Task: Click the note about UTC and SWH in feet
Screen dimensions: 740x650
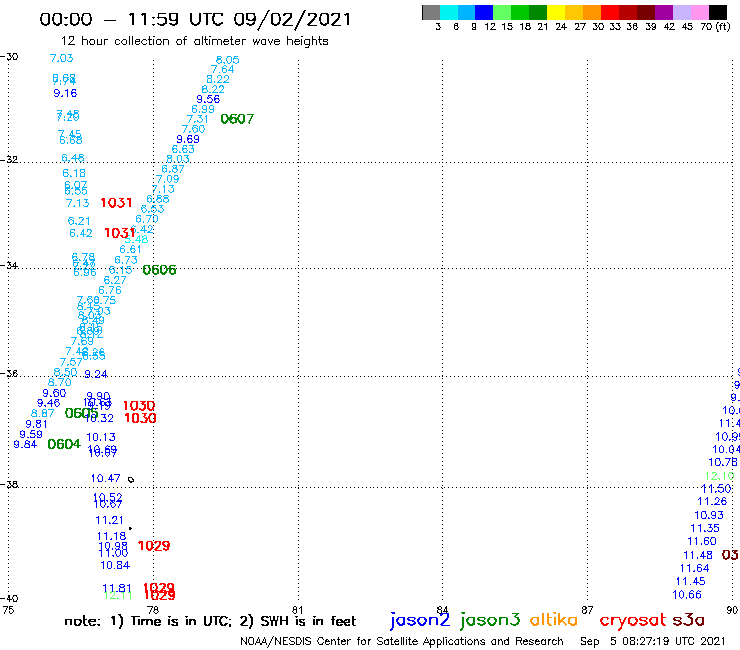Action: click(210, 621)
